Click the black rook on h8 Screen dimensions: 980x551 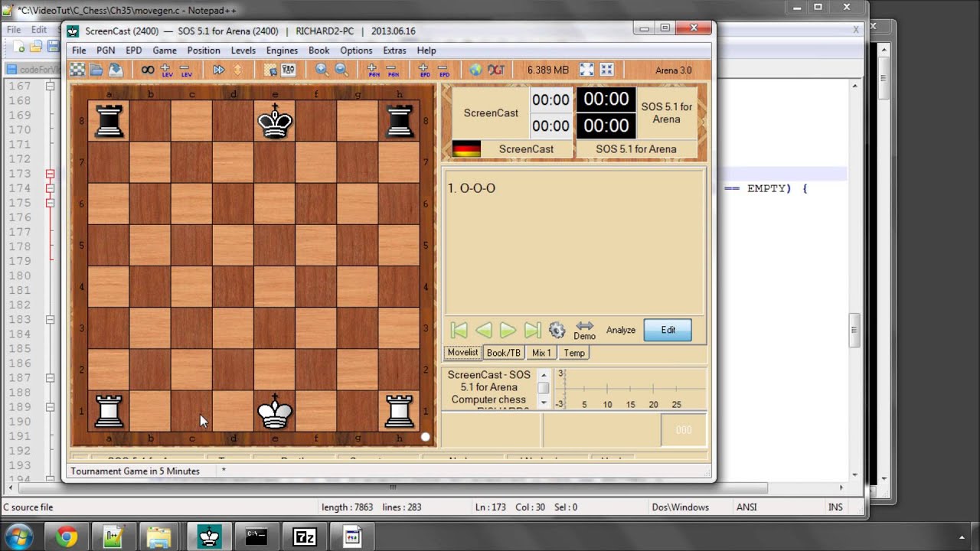coord(399,122)
